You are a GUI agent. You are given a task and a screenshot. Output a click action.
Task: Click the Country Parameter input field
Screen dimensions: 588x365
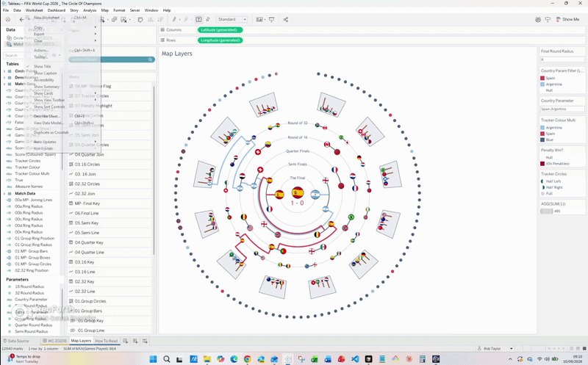562,109
